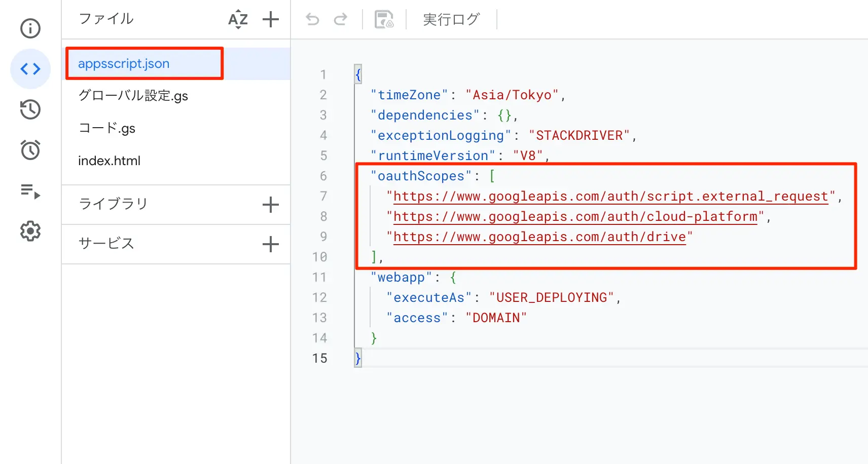Viewport: 868px width, 464px height.
Task: Open project history from the sidebar
Action: [30, 109]
